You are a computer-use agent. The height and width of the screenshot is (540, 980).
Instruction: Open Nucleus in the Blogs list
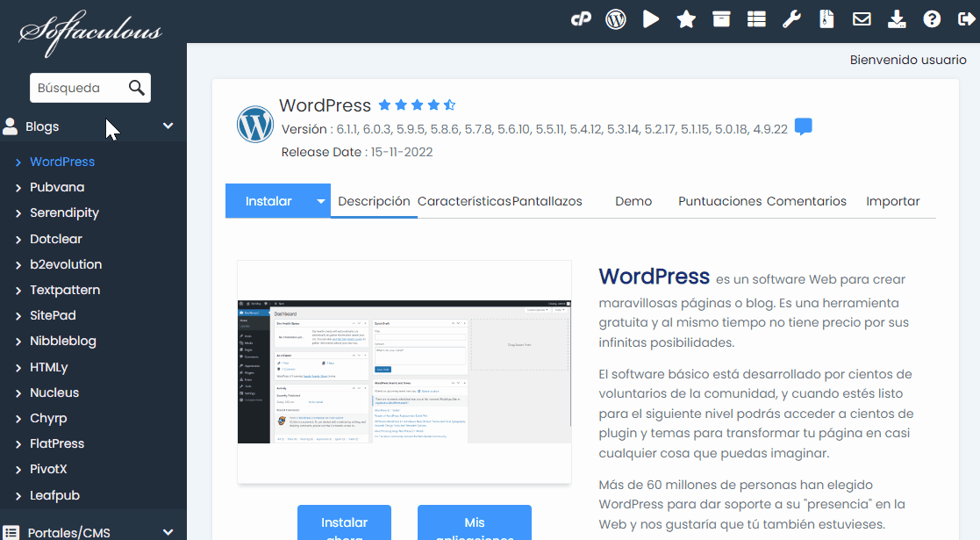pyautogui.click(x=54, y=393)
